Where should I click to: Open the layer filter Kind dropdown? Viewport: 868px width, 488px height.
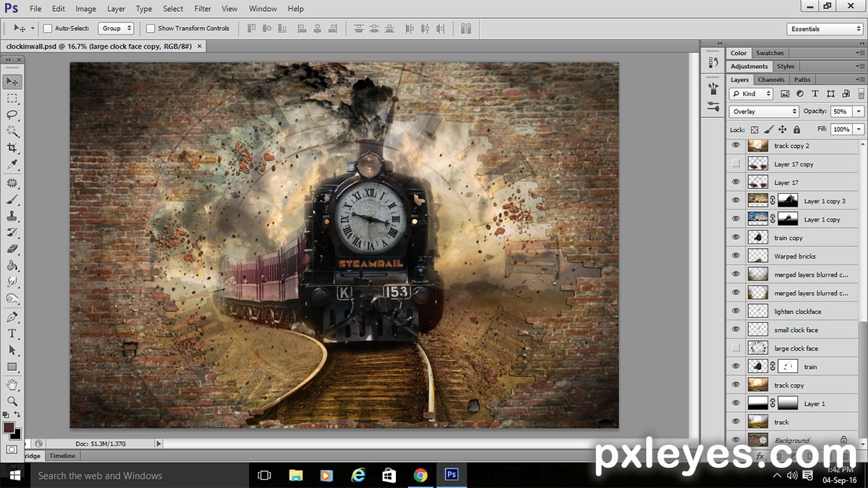(x=751, y=93)
